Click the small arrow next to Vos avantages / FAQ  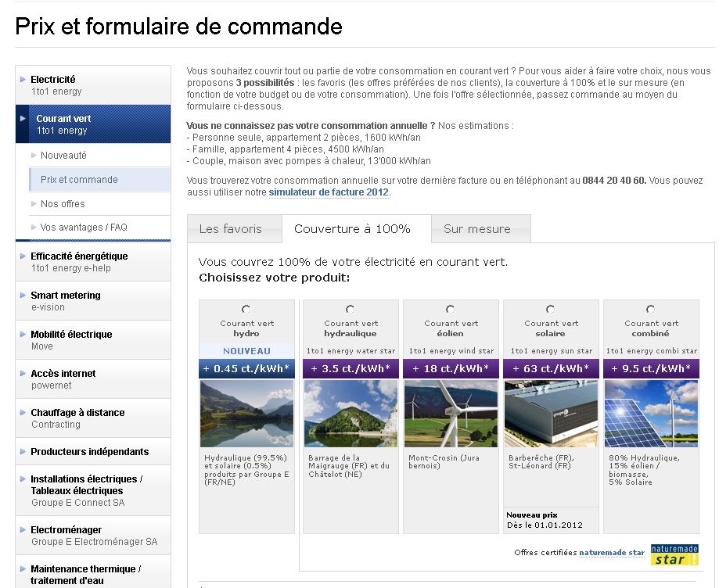tap(34, 228)
